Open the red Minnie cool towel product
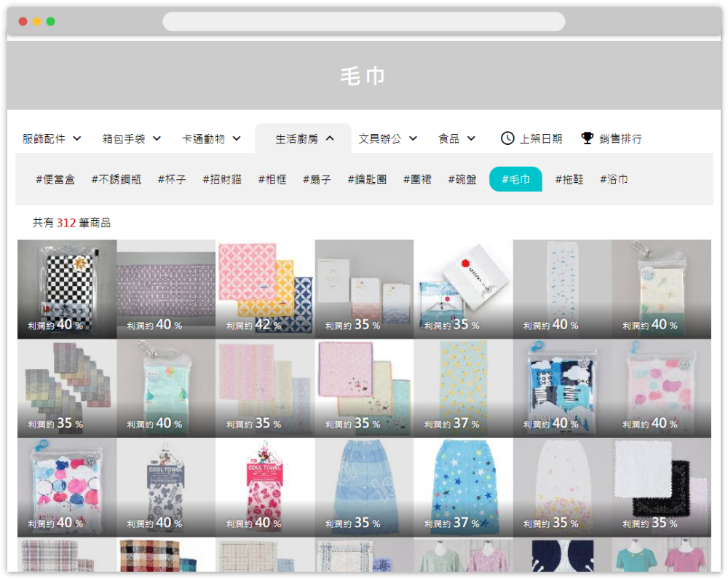The width and height of the screenshot is (728, 579). [265, 487]
